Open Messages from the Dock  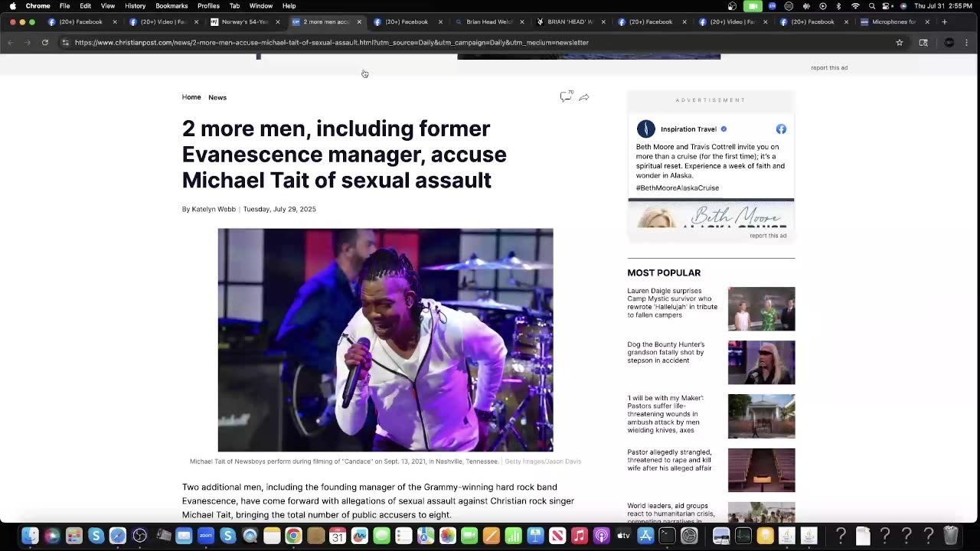click(381, 536)
